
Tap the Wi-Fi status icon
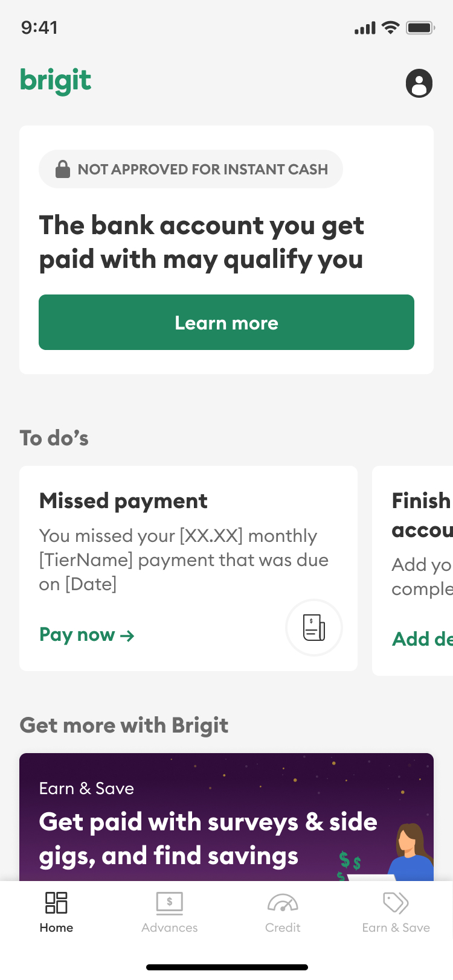click(x=391, y=28)
